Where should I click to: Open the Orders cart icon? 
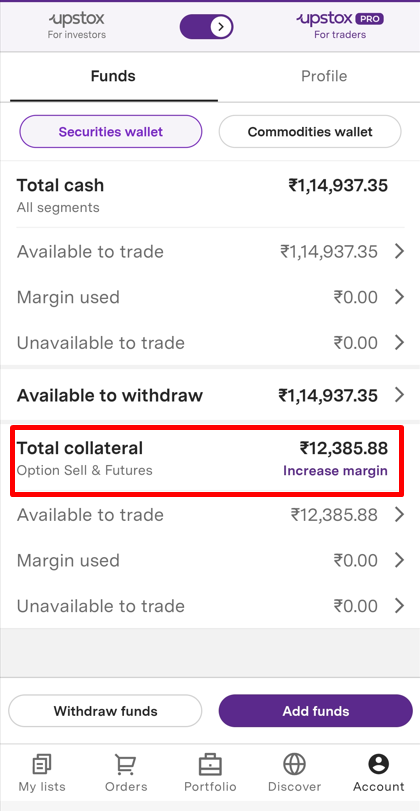pos(126,764)
